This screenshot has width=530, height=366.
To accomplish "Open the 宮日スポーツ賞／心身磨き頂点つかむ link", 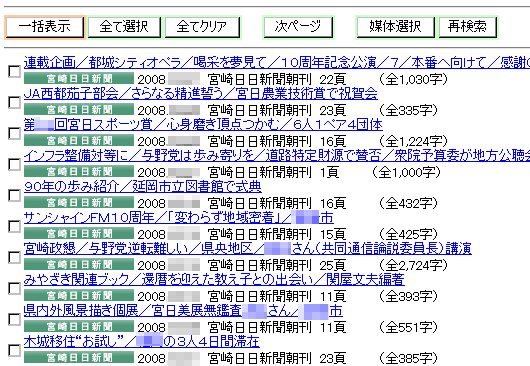I will coord(203,125).
